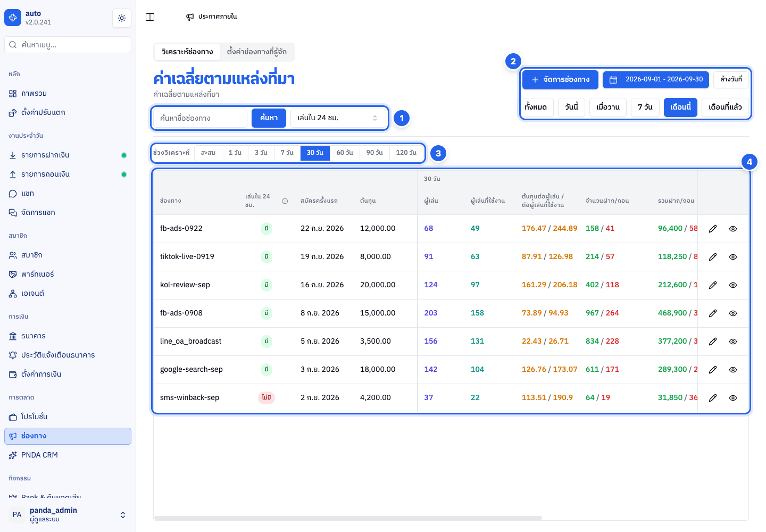This screenshot has height=532, width=766.
Task: Select the สะสม analysis range tab
Action: click(208, 153)
